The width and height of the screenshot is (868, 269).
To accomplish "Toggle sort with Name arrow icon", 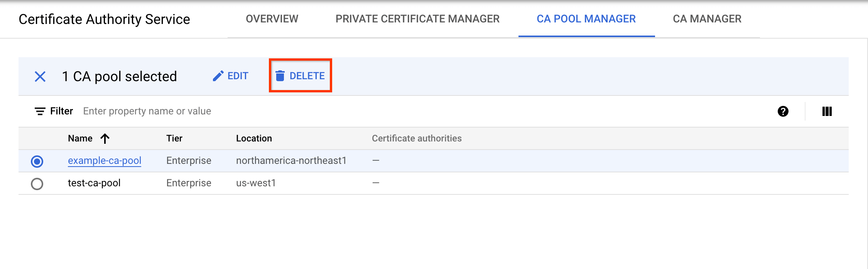I will click(105, 138).
